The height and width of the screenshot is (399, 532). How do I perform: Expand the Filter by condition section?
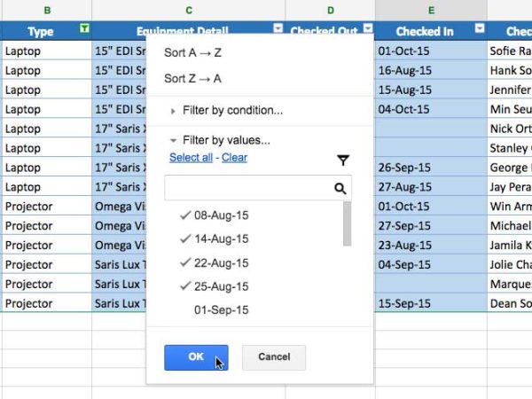tap(227, 111)
